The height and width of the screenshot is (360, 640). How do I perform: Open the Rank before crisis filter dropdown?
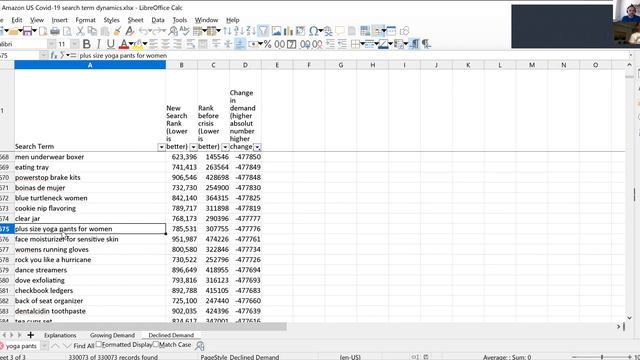coord(225,147)
